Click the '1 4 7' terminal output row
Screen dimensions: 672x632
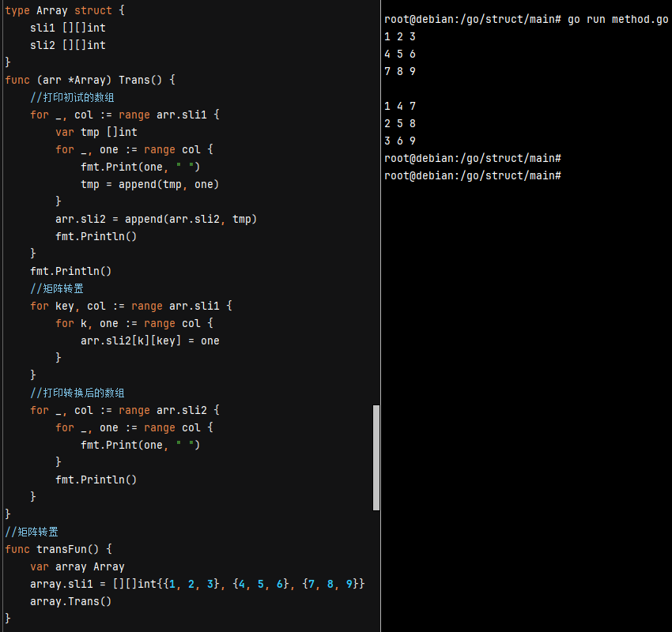[400, 106]
